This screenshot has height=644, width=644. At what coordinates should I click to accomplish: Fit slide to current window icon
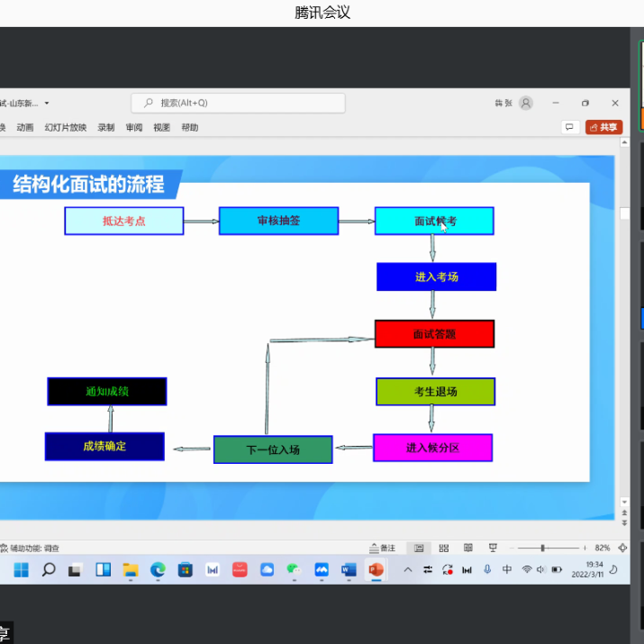click(x=622, y=548)
